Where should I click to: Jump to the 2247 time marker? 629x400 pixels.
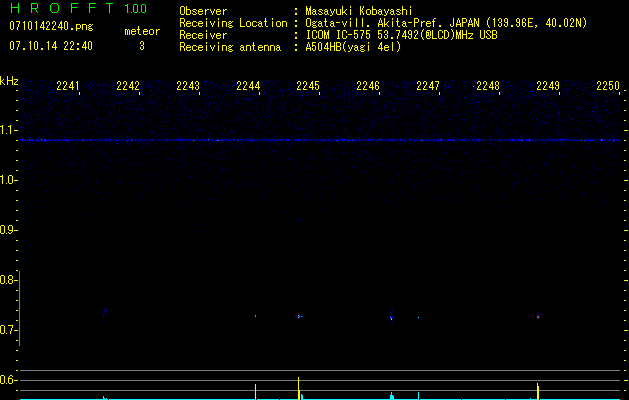click(428, 87)
